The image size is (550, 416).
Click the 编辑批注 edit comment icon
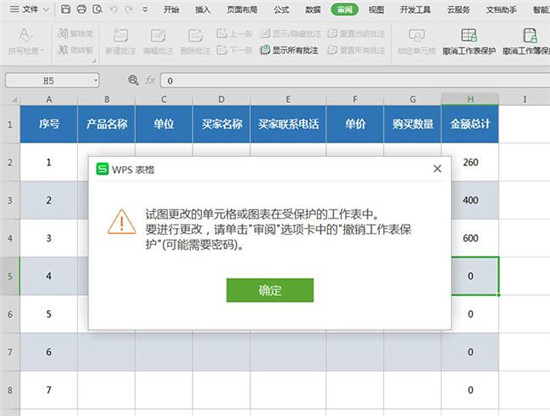158,35
